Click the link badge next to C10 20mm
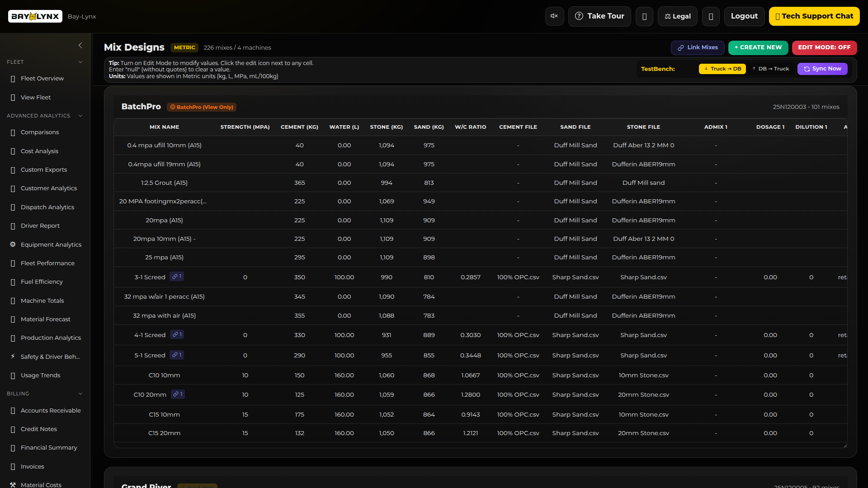 (x=178, y=394)
